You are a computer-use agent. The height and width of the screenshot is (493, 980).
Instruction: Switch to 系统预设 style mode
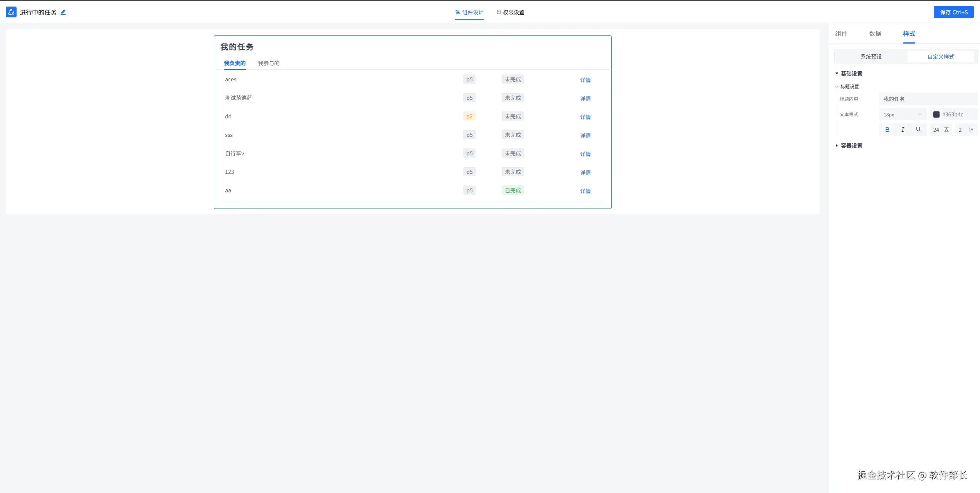(x=871, y=57)
